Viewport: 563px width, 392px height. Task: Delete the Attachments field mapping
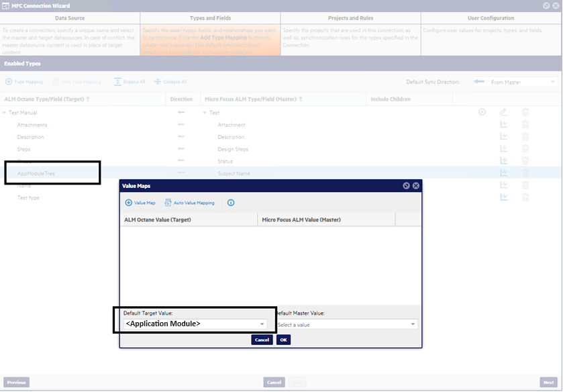coord(525,124)
